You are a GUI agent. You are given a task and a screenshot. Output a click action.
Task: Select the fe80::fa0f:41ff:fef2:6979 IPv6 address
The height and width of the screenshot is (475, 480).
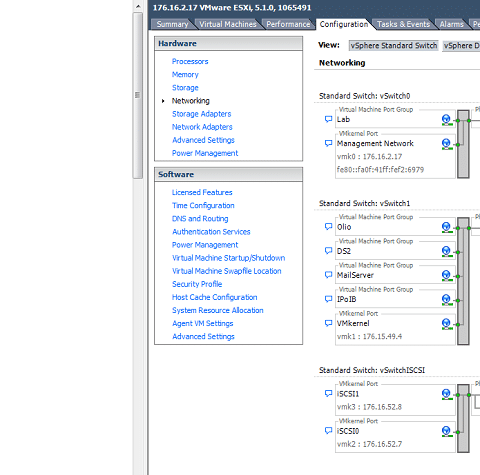point(380,170)
